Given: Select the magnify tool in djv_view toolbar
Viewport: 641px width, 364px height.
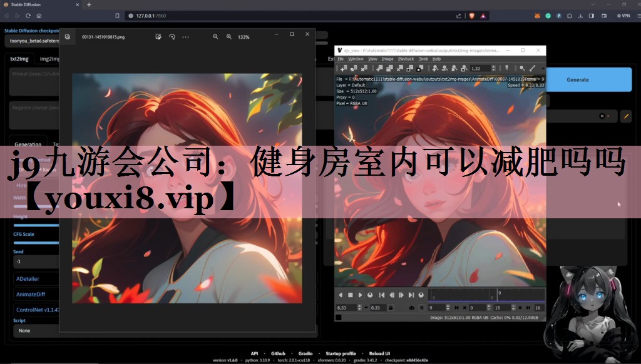Looking at the screenshot, I should coord(522,68).
